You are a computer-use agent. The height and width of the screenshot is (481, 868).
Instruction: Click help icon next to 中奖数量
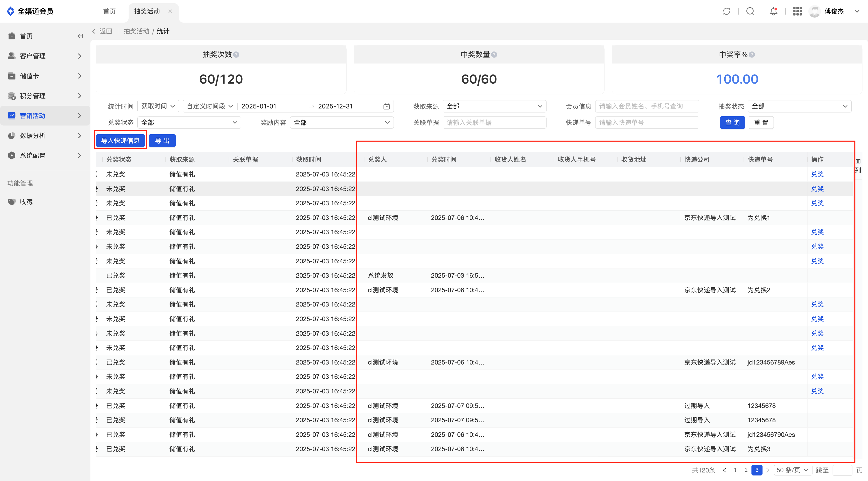click(494, 54)
